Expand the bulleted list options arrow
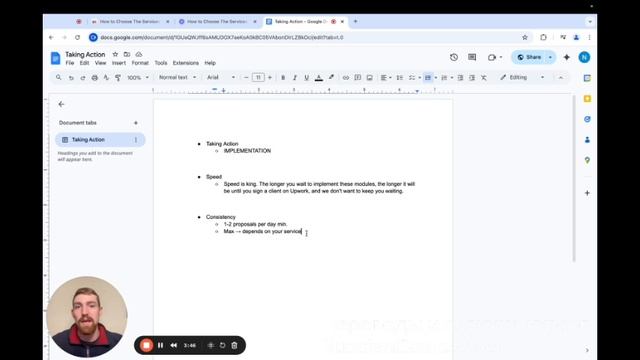Viewport: 640px width, 360px height. pyautogui.click(x=436, y=78)
